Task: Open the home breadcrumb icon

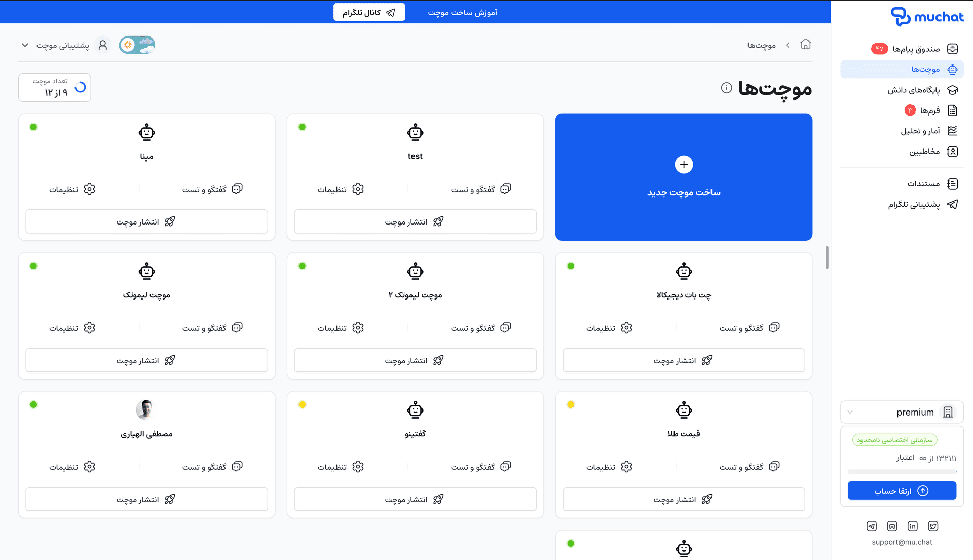Action: click(x=805, y=45)
